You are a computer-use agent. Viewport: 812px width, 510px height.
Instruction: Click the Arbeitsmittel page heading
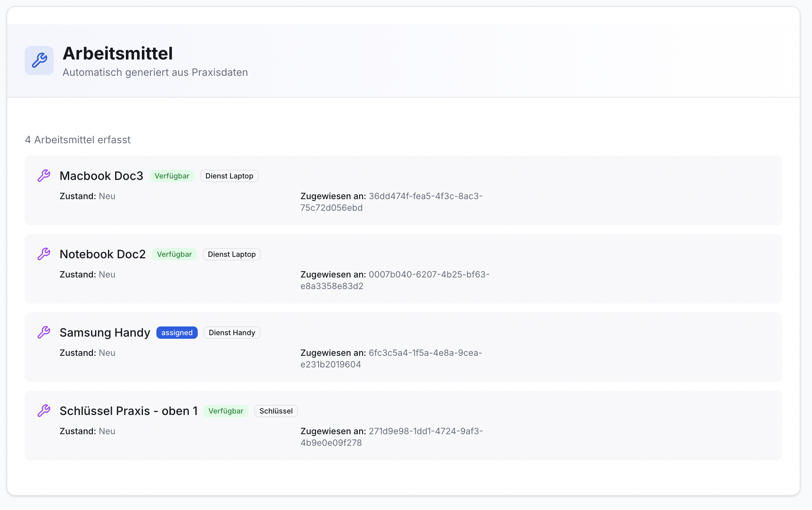tap(118, 53)
